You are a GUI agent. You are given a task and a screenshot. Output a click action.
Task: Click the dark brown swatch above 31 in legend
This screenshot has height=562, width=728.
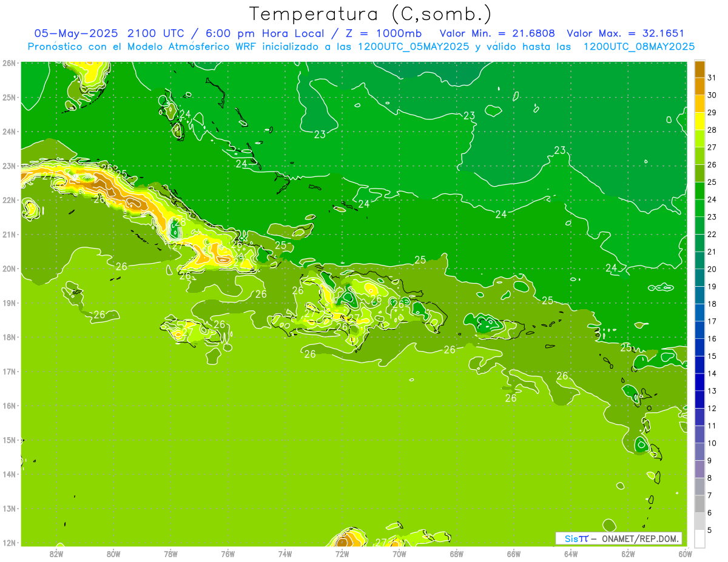click(x=699, y=70)
